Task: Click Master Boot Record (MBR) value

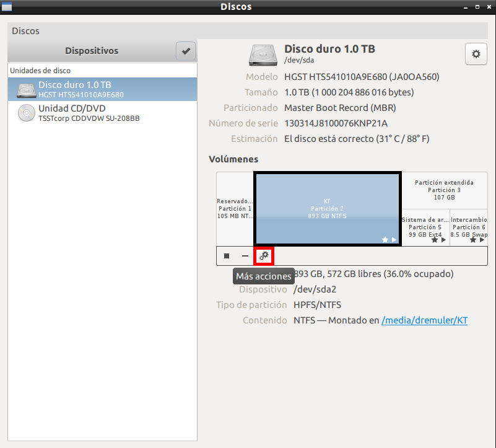Action: [340, 108]
